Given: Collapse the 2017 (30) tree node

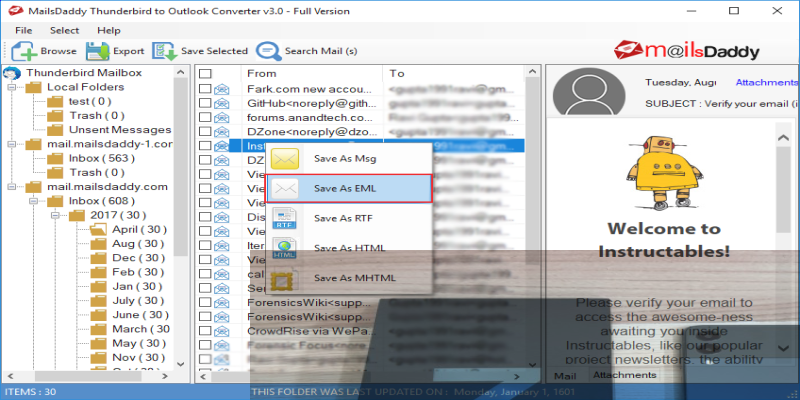Looking at the screenshot, I should (x=55, y=216).
